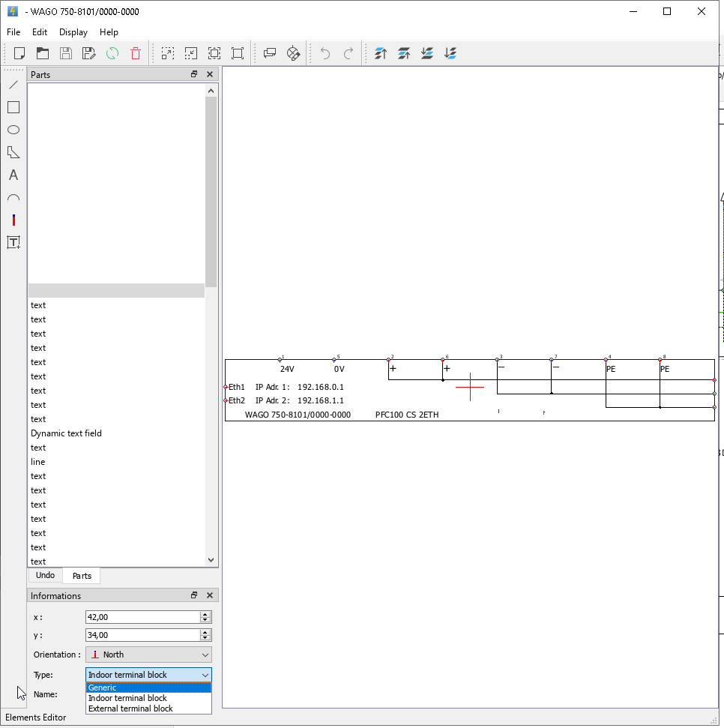
Task: Bring selection to front in toolbar
Action: pos(381,53)
